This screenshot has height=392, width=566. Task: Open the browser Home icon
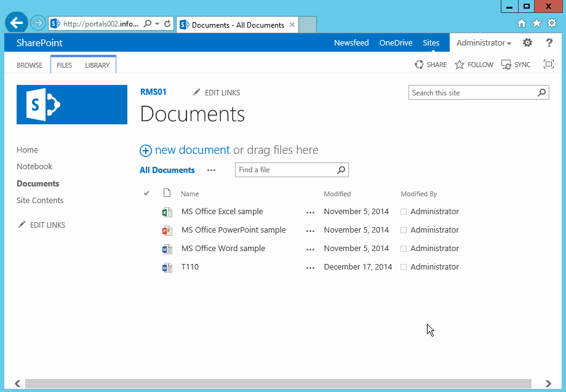522,23
